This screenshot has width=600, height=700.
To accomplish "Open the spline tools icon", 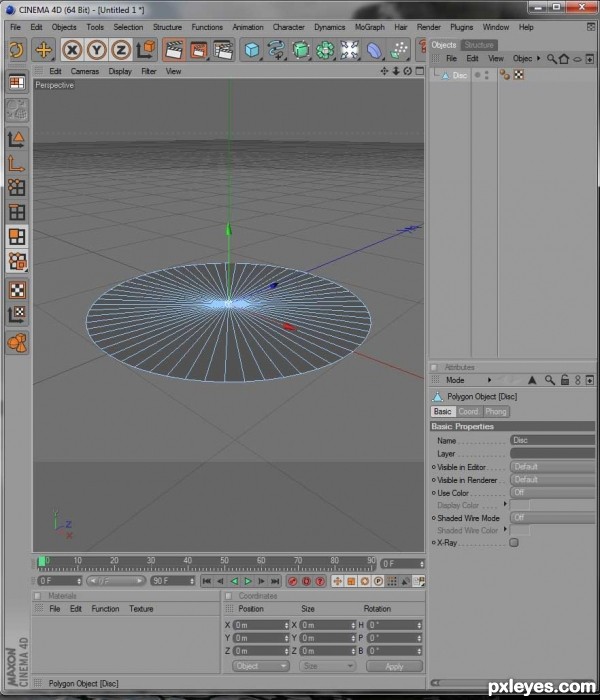I will [x=276, y=50].
